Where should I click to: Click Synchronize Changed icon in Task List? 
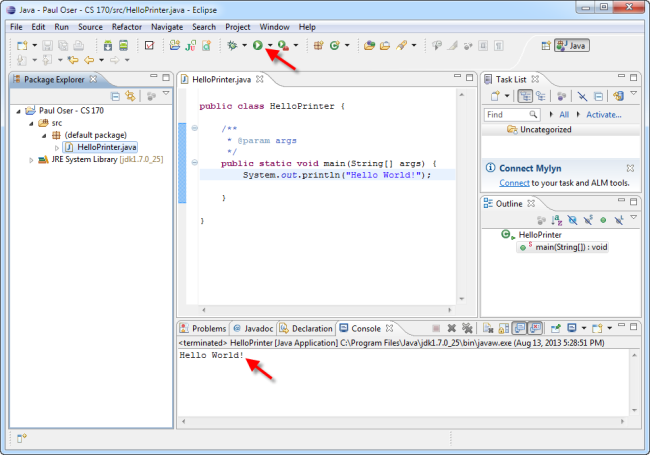618,96
